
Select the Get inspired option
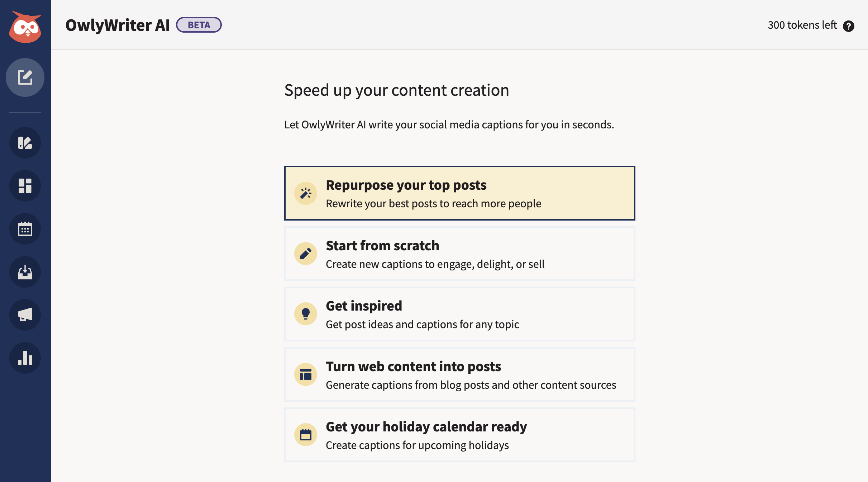(x=459, y=314)
